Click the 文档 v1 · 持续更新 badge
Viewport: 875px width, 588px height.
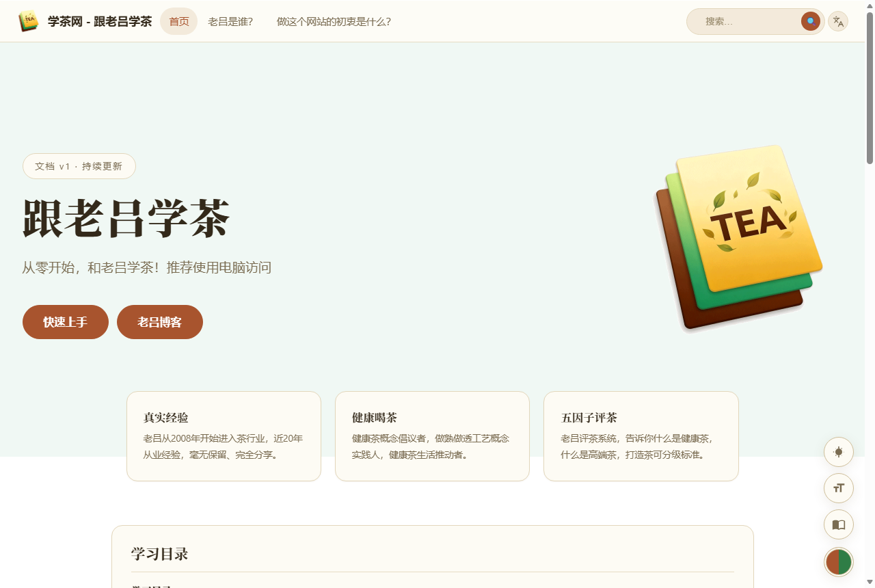79,166
